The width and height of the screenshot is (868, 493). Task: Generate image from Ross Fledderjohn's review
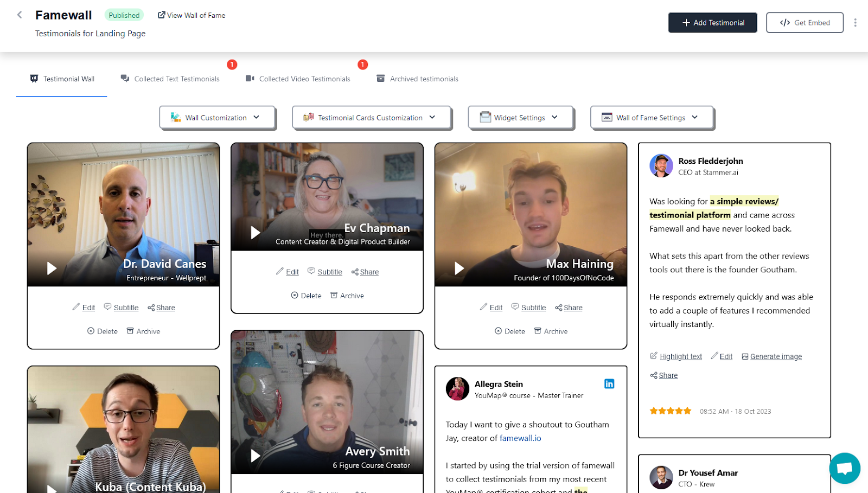tap(776, 356)
